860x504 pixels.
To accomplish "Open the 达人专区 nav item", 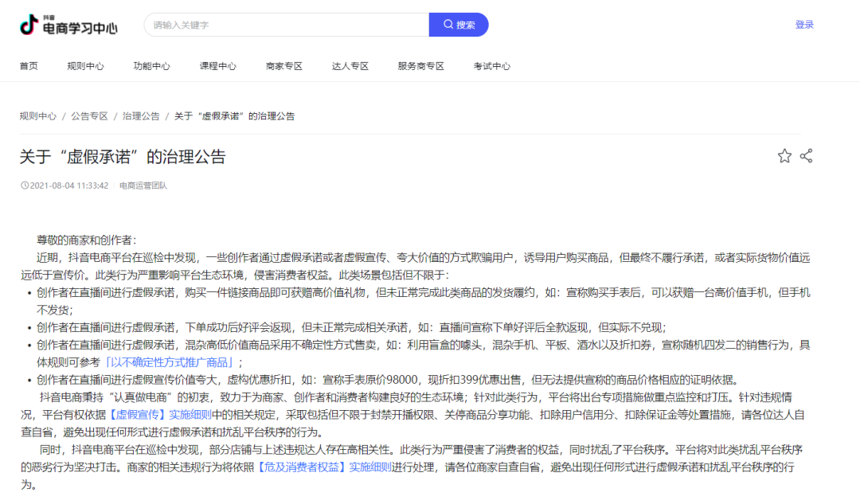I will point(350,66).
